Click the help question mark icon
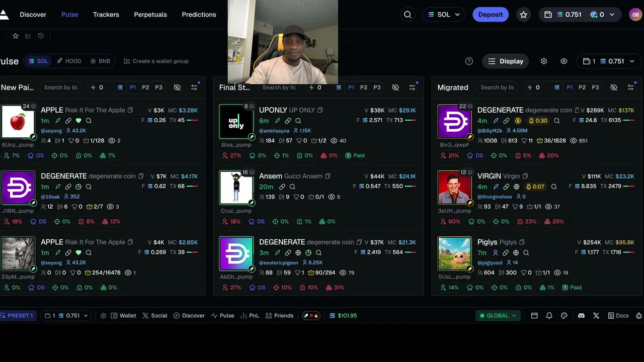The width and height of the screenshot is (644, 362). click(x=469, y=61)
